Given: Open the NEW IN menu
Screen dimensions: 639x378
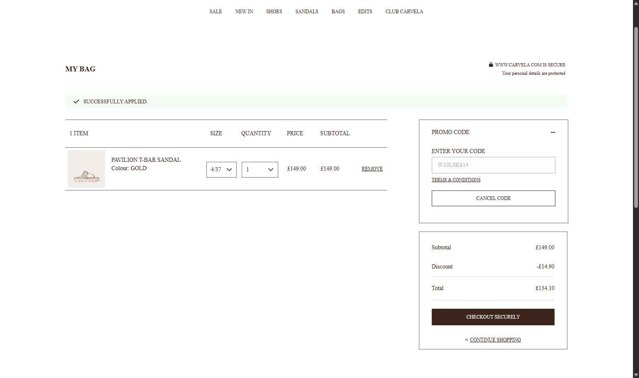Looking at the screenshot, I should coord(244,11).
